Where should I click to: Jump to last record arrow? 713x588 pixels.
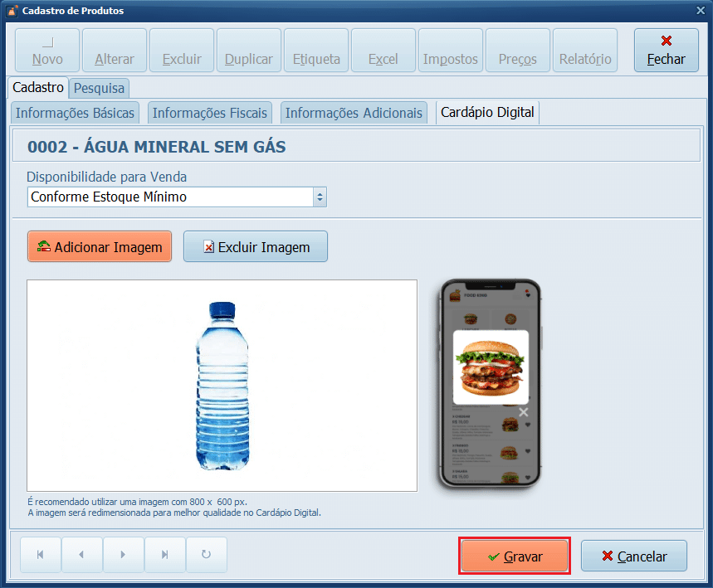coord(164,554)
